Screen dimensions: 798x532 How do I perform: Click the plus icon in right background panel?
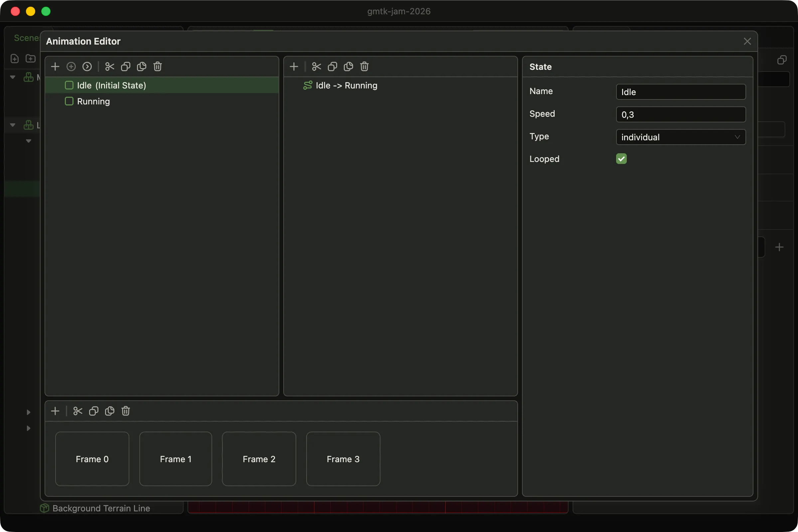tap(779, 247)
